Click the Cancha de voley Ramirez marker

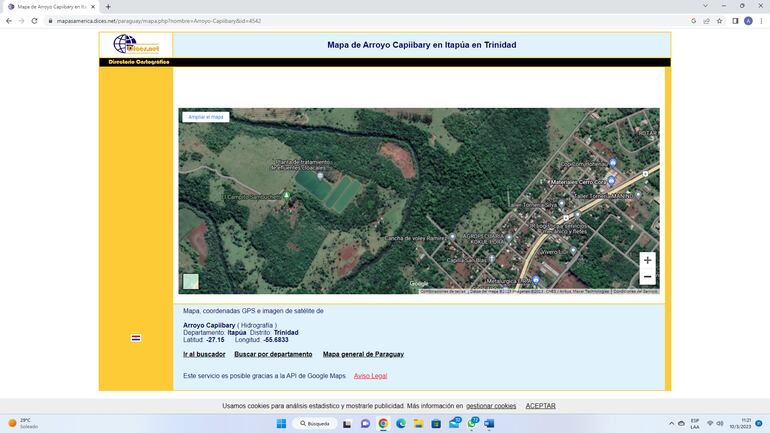click(452, 237)
